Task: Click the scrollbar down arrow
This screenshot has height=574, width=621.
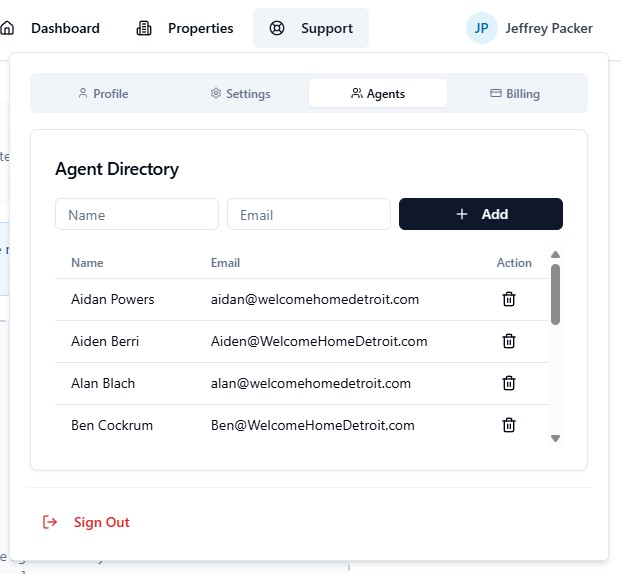Action: tap(555, 438)
